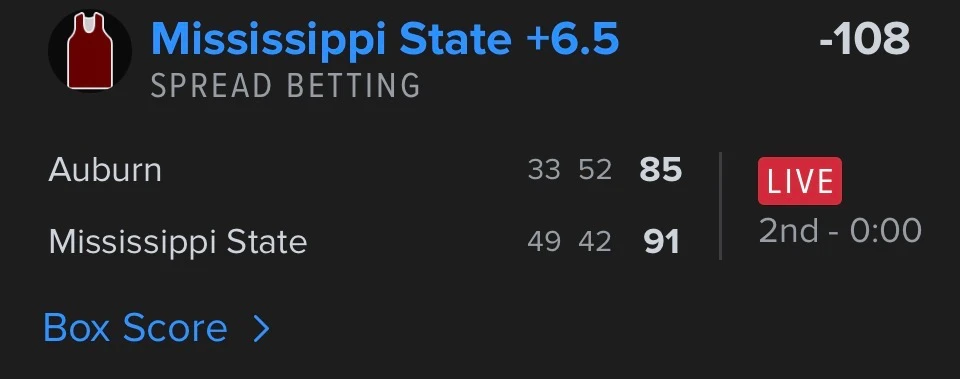This screenshot has width=960, height=379.
Task: Expand Box Score using the chevron arrow
Action: tap(261, 329)
